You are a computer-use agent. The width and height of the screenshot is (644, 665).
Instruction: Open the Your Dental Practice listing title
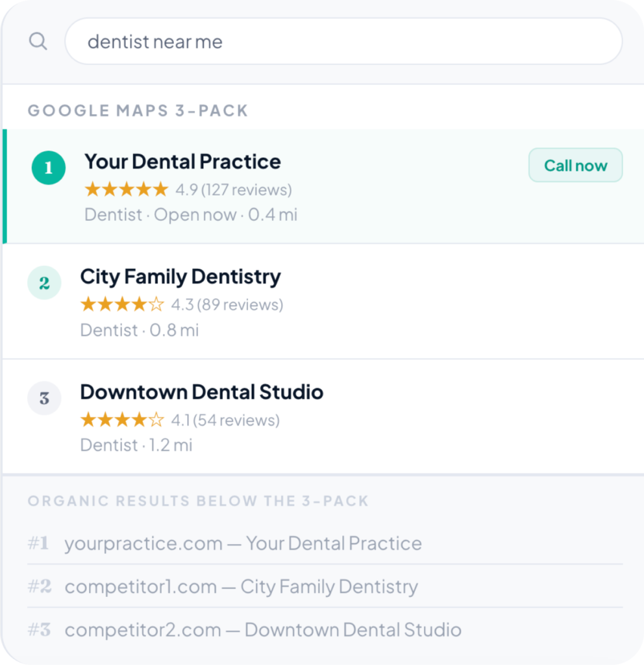point(182,162)
